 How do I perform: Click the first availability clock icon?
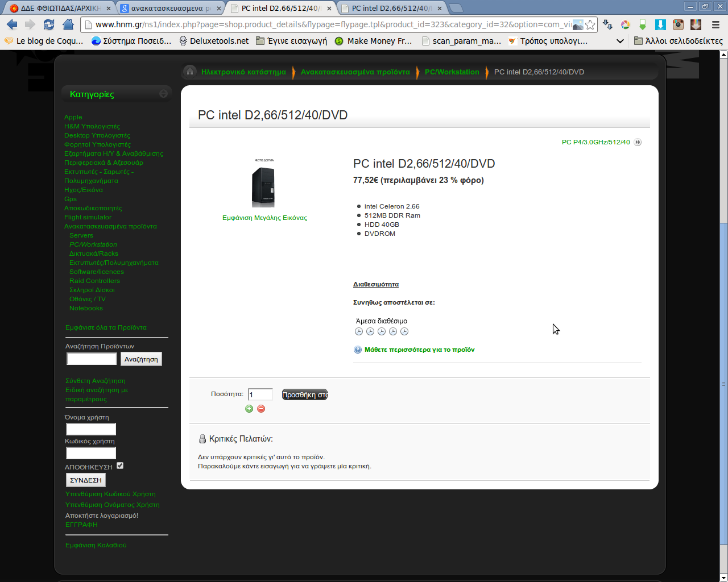point(359,331)
